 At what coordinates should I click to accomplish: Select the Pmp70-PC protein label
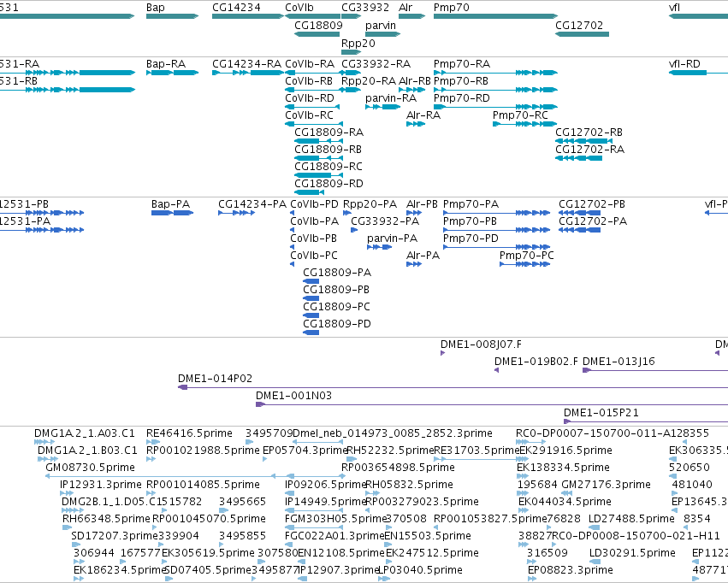[526, 256]
